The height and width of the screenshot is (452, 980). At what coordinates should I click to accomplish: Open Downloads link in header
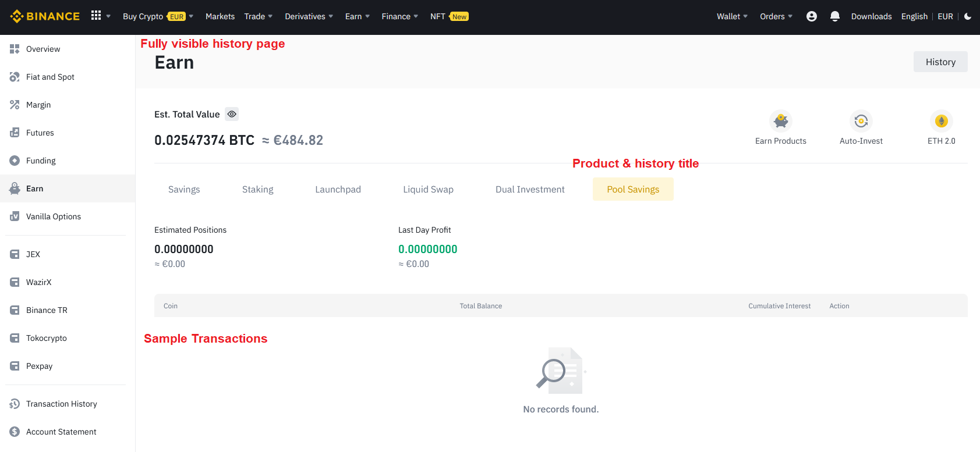[x=871, y=16]
